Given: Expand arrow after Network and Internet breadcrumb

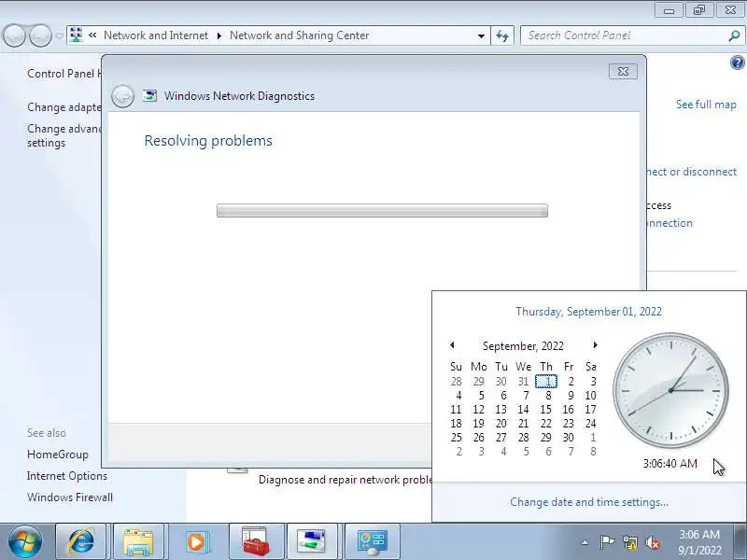Looking at the screenshot, I should pos(219,35).
